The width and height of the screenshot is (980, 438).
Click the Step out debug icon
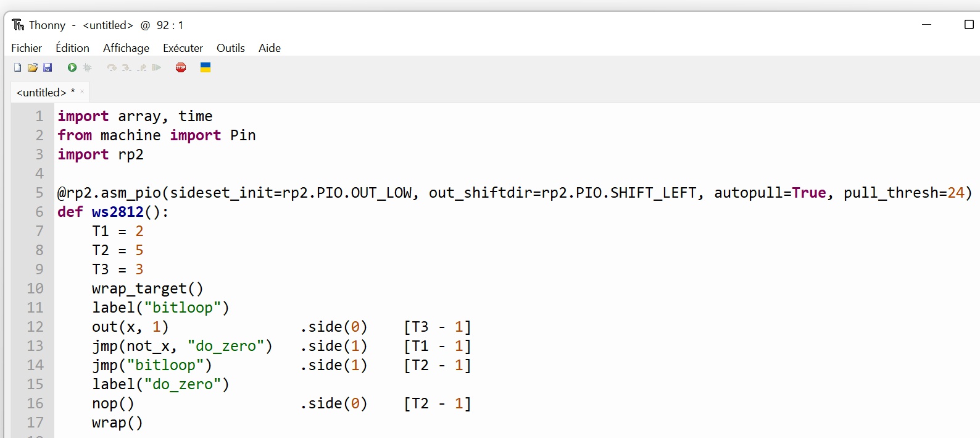pyautogui.click(x=142, y=67)
